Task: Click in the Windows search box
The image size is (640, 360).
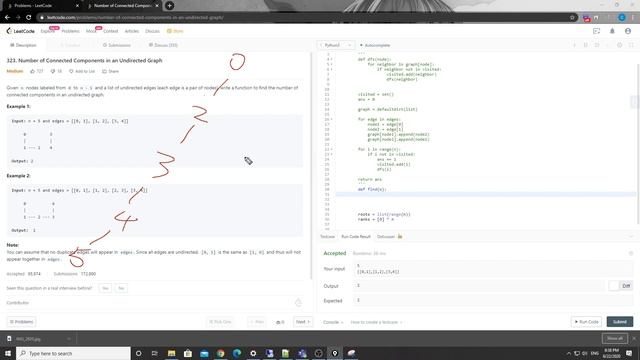Action: pos(73,353)
